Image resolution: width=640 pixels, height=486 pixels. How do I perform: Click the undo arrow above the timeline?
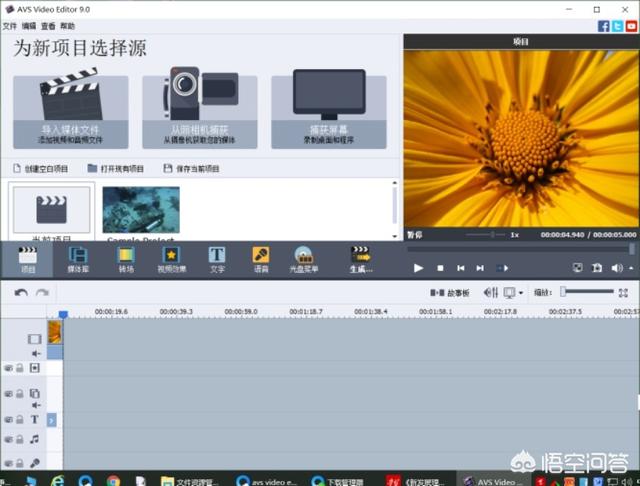pos(21,292)
